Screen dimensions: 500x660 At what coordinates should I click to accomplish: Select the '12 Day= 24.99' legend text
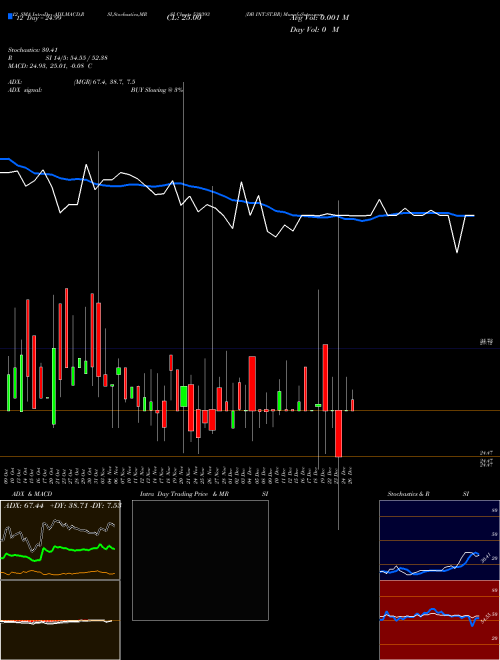click(38, 18)
